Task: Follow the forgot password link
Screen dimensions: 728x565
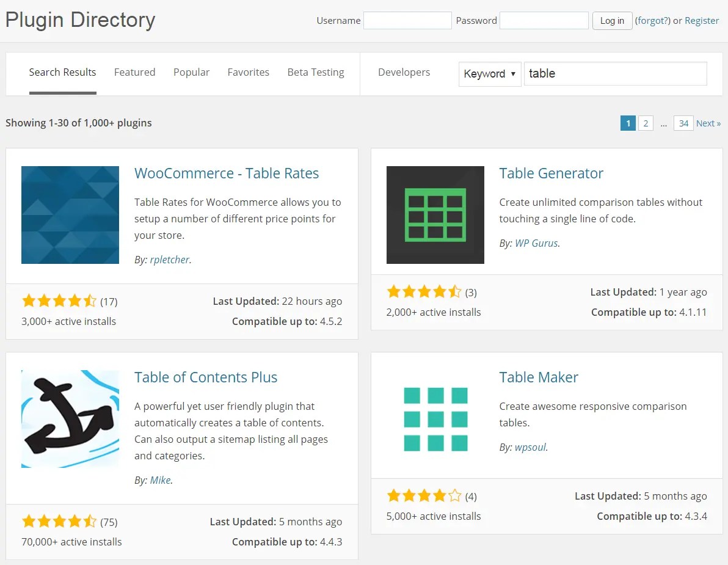Action: click(652, 21)
